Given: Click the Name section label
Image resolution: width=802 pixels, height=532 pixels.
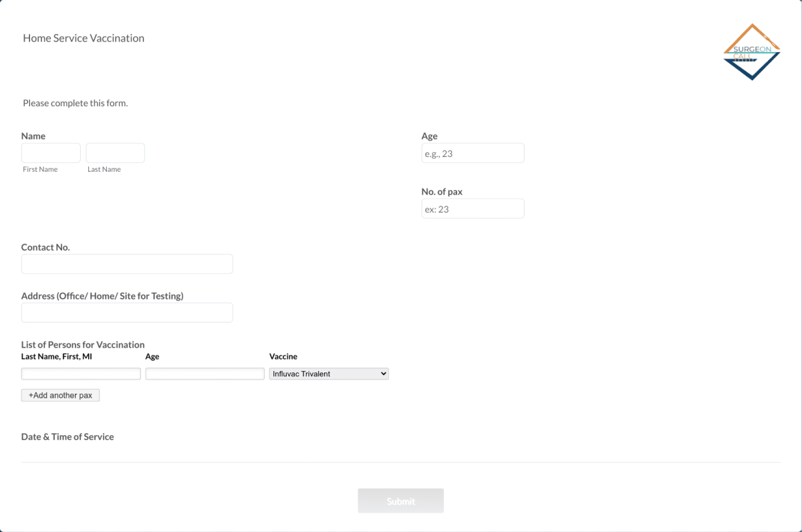Looking at the screenshot, I should [x=33, y=136].
